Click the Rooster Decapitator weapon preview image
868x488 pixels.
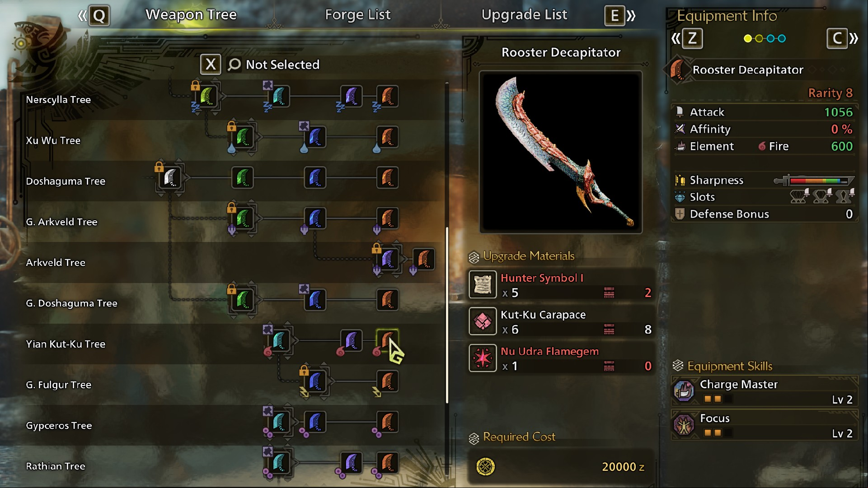561,152
